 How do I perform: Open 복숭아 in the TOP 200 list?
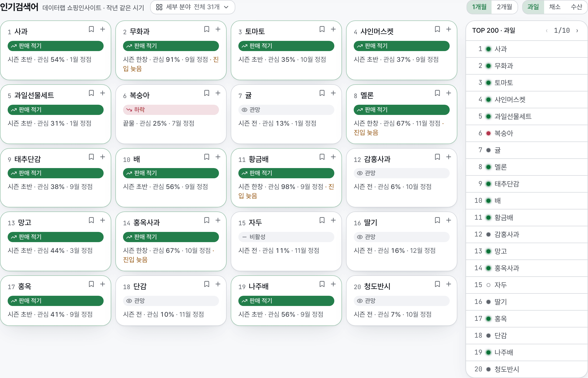(x=527, y=133)
